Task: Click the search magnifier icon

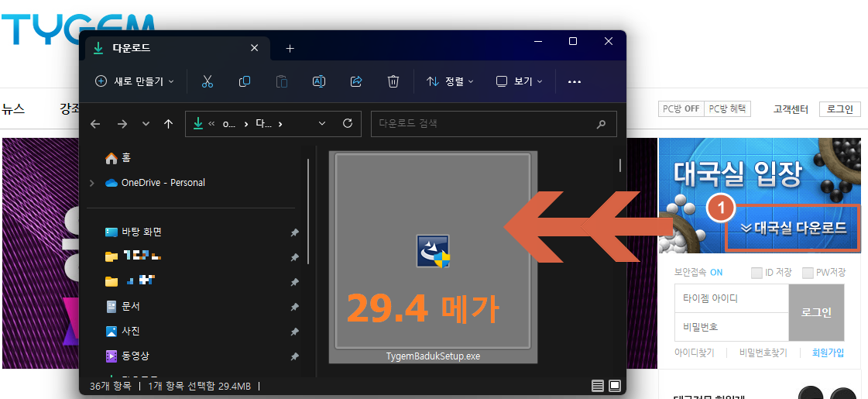Action: tap(601, 124)
